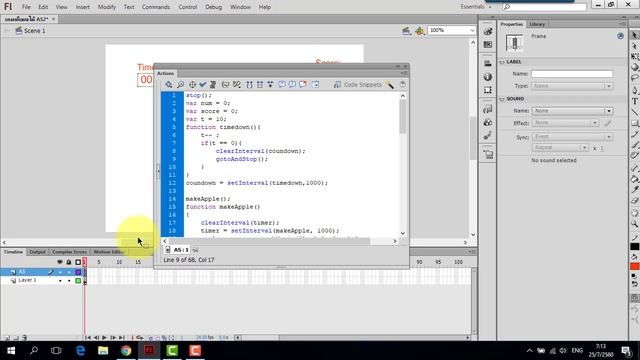Open the Sound Effect dropdown
Screen dimensions: 640x360
pos(565,123)
